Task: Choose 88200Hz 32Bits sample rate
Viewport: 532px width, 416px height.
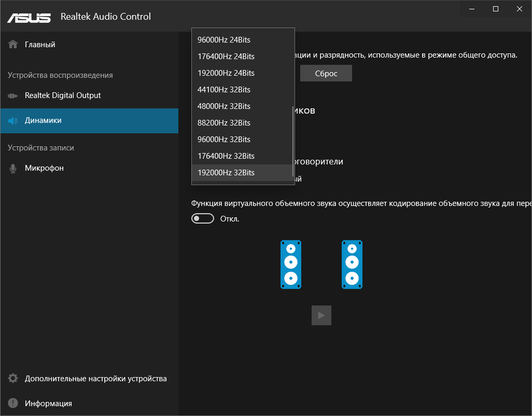Action: click(224, 123)
